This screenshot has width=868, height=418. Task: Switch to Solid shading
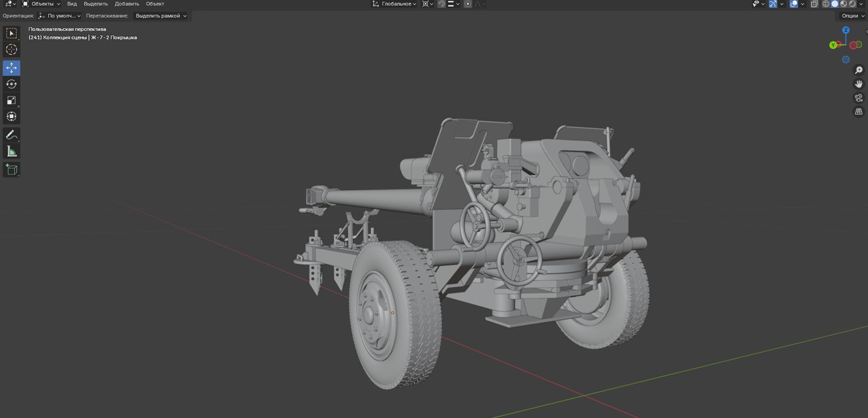point(835,4)
